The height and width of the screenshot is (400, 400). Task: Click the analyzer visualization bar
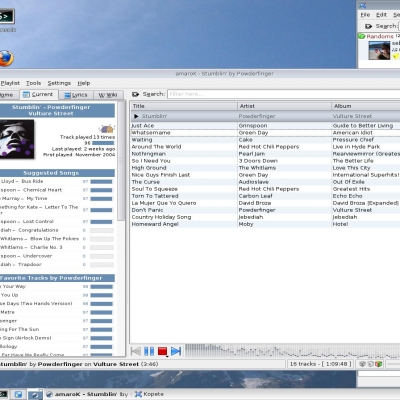coord(292,351)
